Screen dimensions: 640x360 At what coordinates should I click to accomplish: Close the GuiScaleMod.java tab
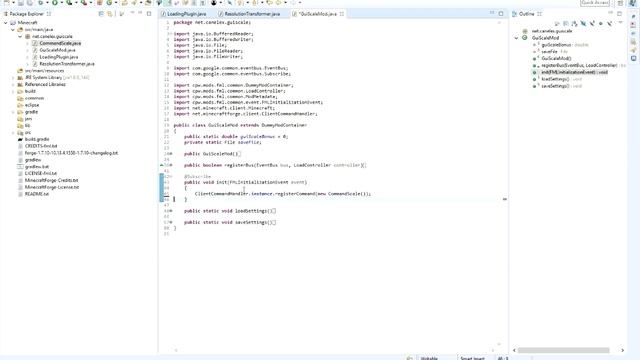tap(342, 14)
